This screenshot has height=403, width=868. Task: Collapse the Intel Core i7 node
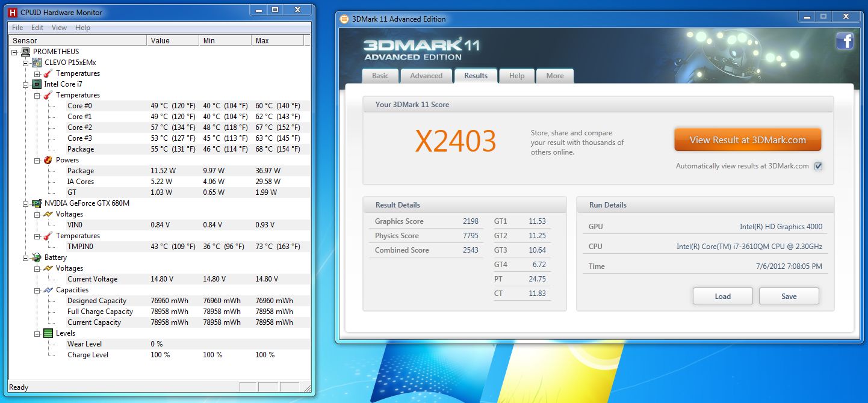tap(26, 84)
